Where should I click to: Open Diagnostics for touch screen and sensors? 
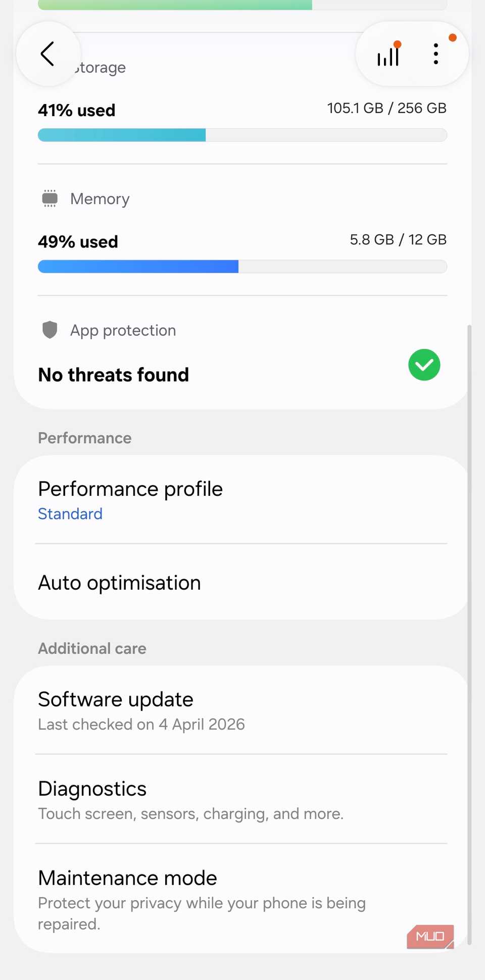pos(92,789)
